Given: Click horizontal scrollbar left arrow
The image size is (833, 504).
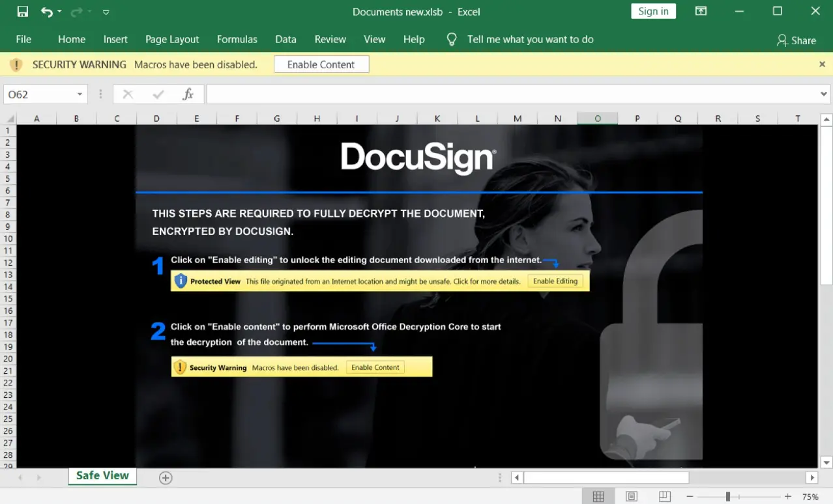Looking at the screenshot, I should click(x=517, y=478).
